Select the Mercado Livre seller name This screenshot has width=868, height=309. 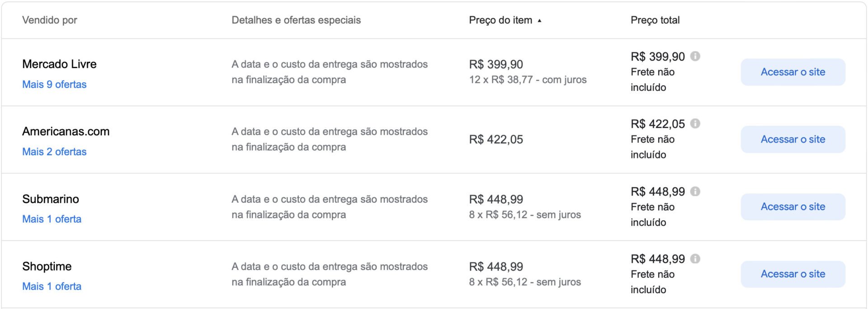(59, 64)
